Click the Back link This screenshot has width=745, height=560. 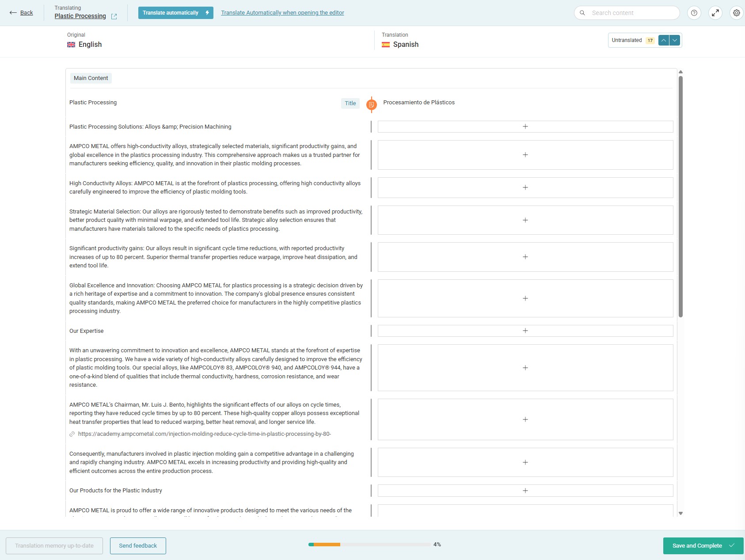coord(27,13)
